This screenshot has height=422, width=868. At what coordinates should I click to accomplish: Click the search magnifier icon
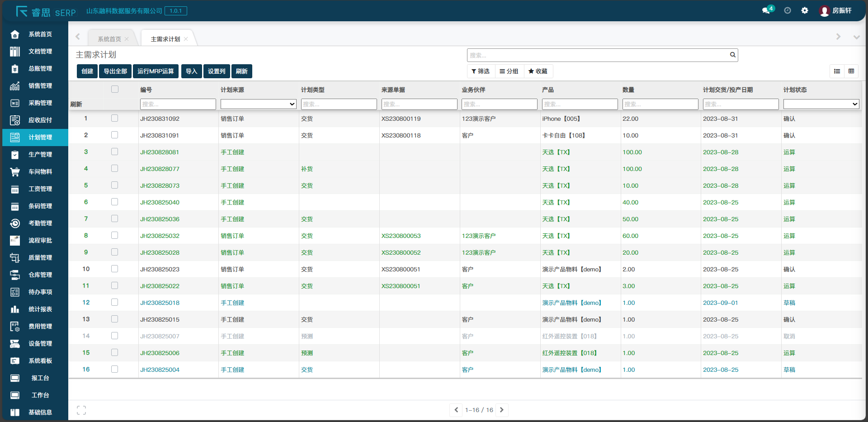pyautogui.click(x=732, y=55)
